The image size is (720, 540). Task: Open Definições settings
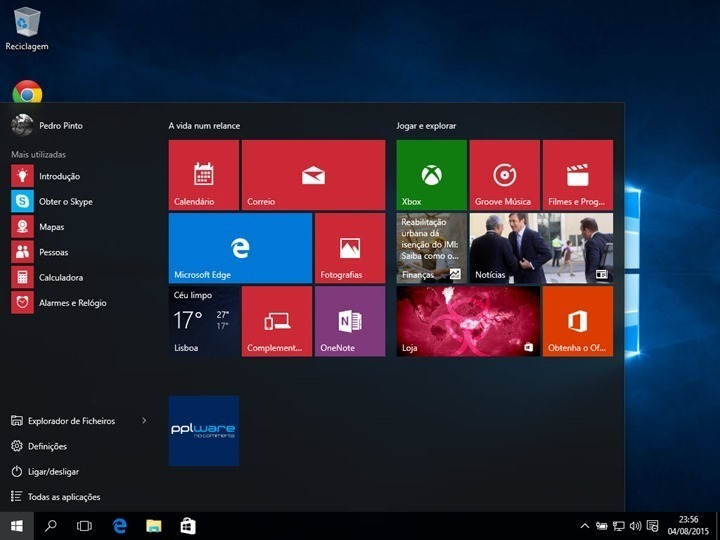39,446
